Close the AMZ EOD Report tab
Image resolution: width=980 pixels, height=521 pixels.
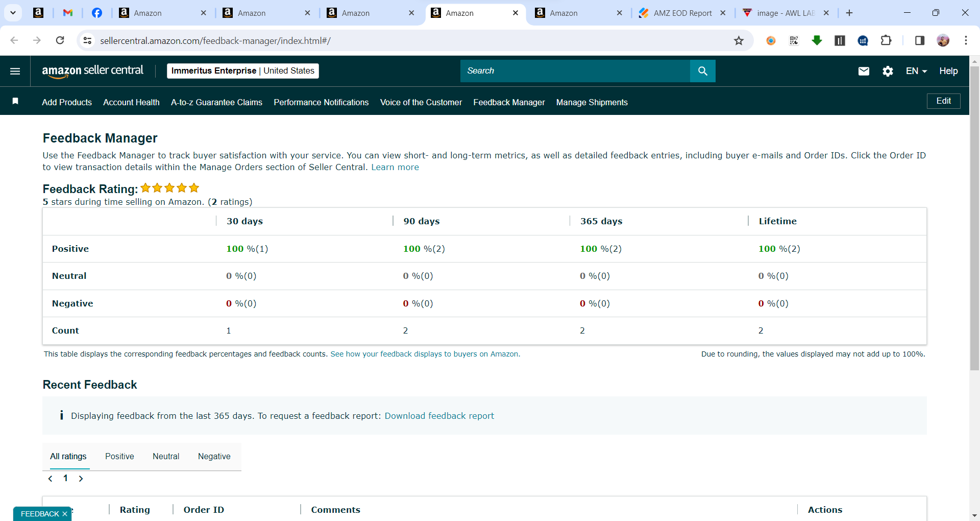pyautogui.click(x=723, y=13)
